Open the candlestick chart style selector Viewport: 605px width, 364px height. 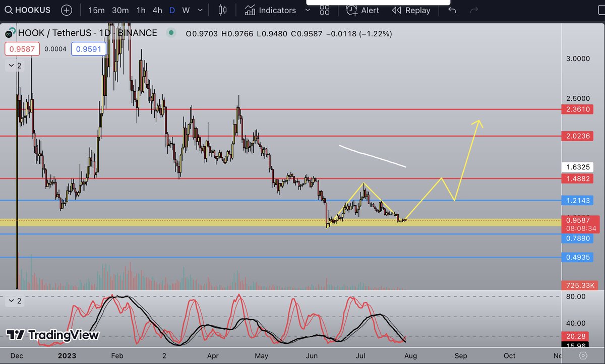(x=222, y=10)
